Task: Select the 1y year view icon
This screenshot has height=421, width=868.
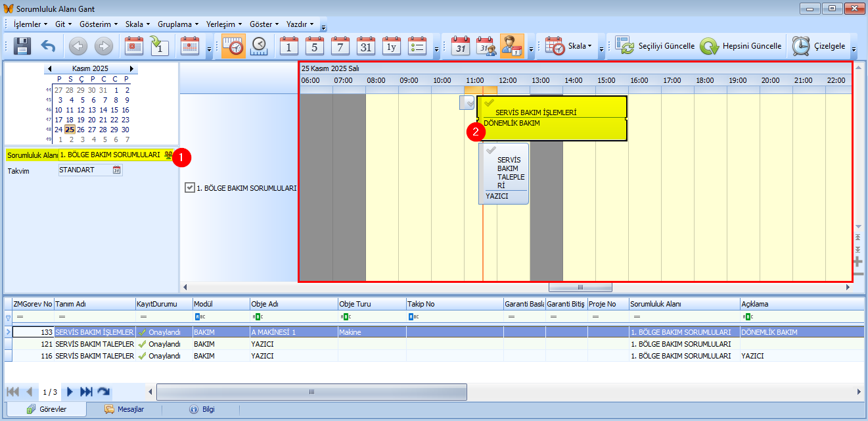Action: point(392,46)
